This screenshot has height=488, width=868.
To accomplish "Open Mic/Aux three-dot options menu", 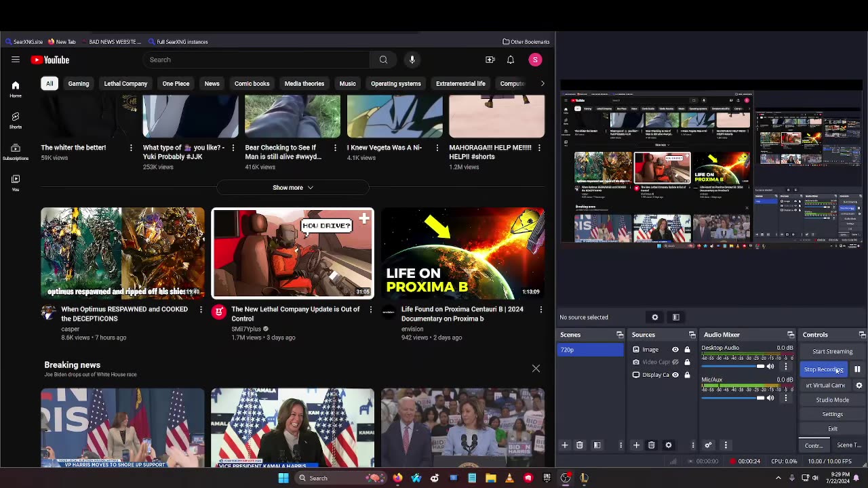I will pos(786,399).
